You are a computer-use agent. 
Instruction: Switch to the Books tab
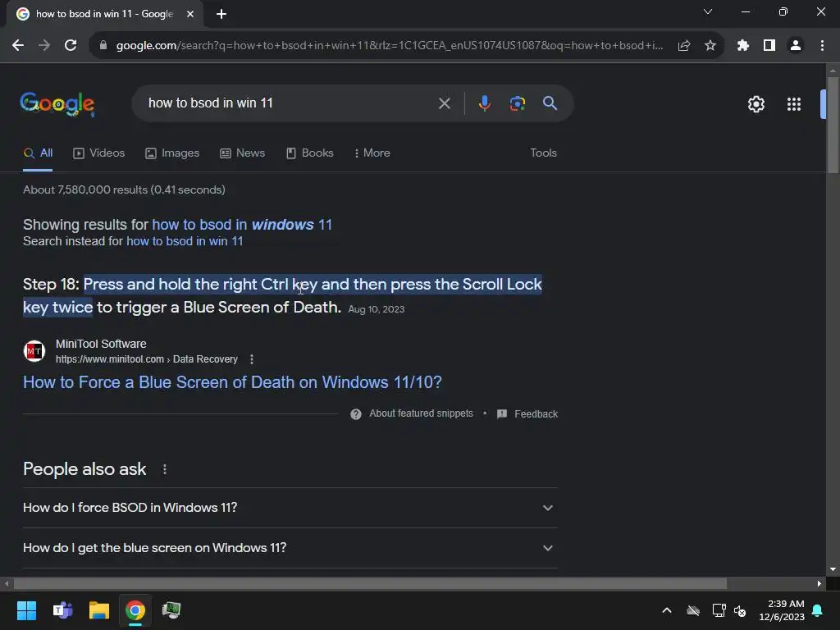point(309,153)
